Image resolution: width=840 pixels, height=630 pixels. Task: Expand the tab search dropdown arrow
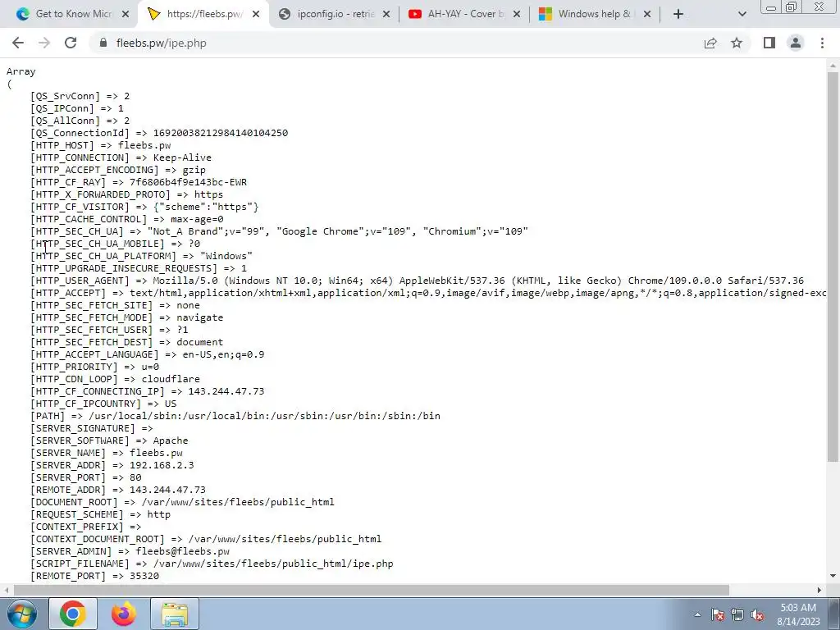click(x=742, y=14)
